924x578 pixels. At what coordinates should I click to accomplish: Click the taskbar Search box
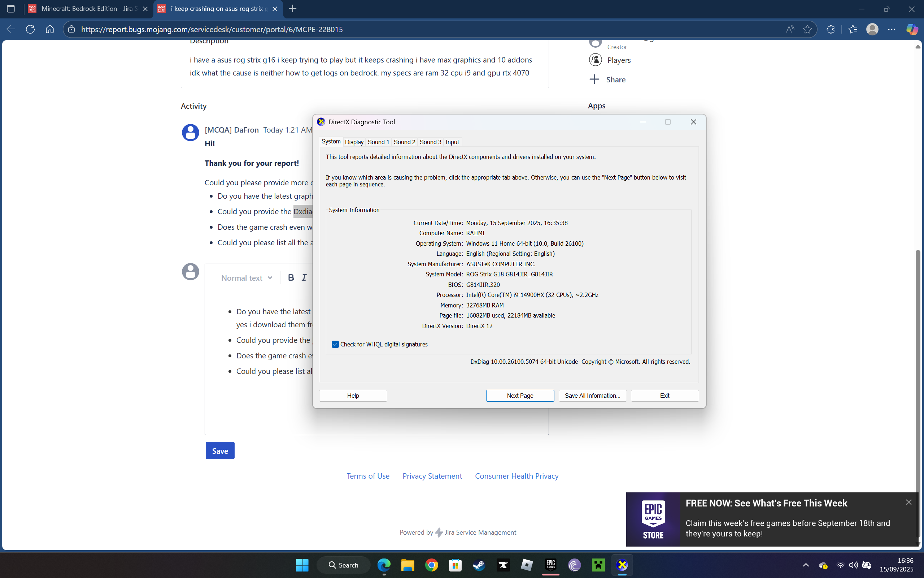(343, 565)
